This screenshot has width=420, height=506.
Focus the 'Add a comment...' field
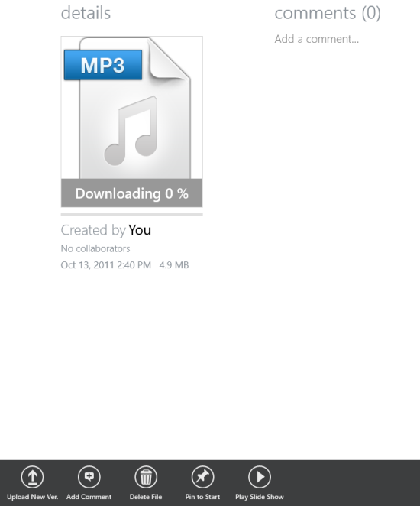[x=317, y=39]
